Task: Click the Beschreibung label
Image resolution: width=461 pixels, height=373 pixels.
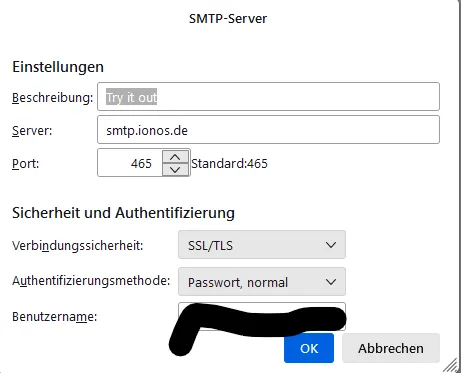Action: (x=52, y=98)
